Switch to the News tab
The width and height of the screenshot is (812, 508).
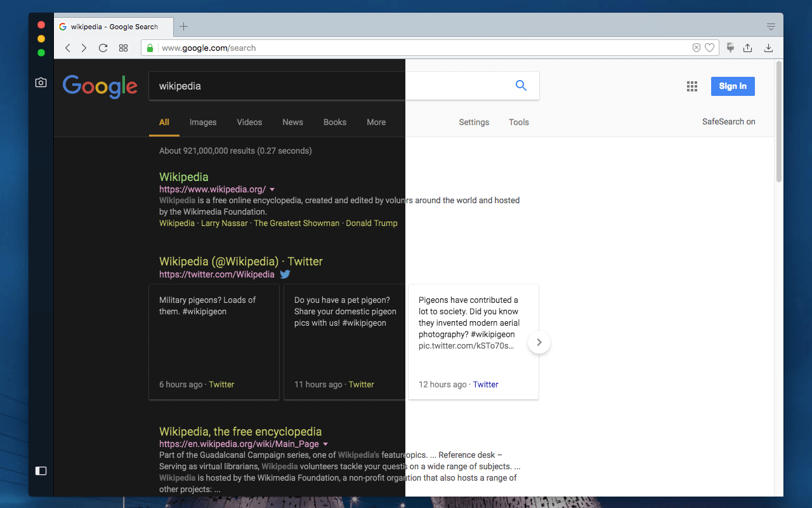click(x=292, y=123)
